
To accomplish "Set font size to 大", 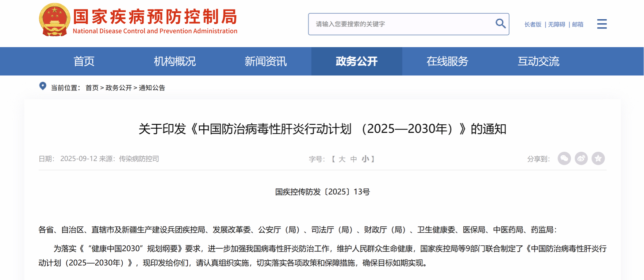I will point(342,159).
